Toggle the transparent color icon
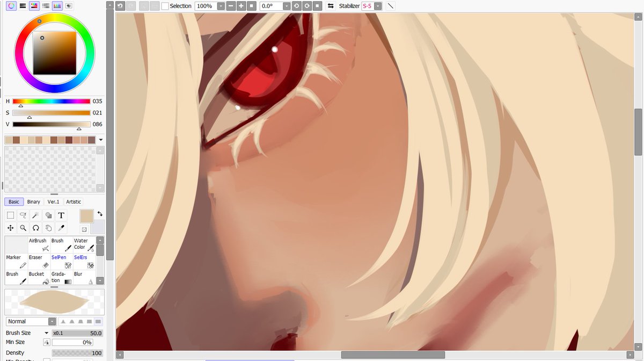Image resolution: width=644 pixels, height=361 pixels. [x=84, y=229]
